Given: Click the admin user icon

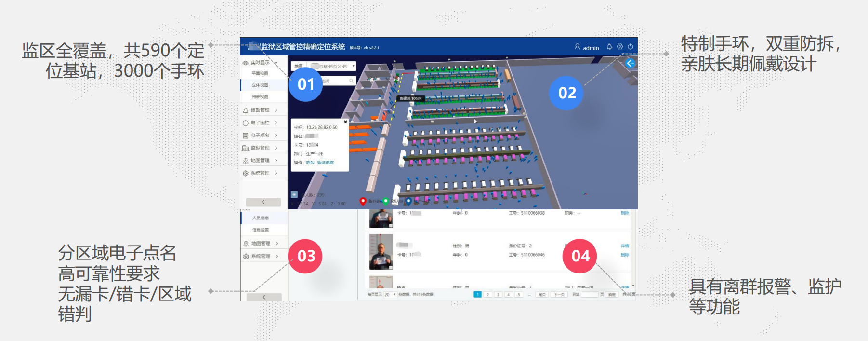Looking at the screenshot, I should pyautogui.click(x=577, y=47).
